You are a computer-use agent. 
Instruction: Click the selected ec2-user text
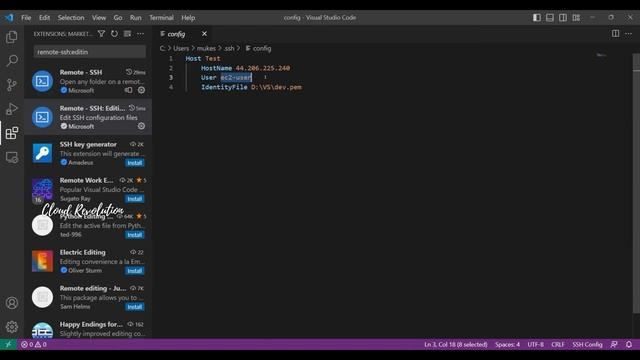236,78
